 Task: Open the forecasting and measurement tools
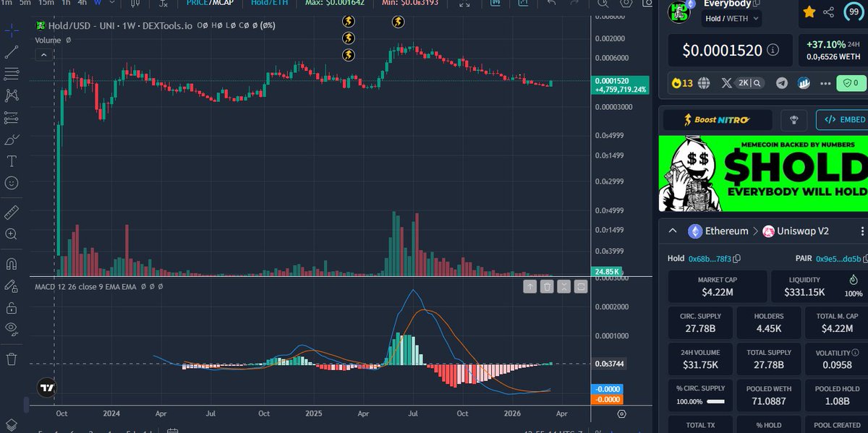tap(11, 117)
